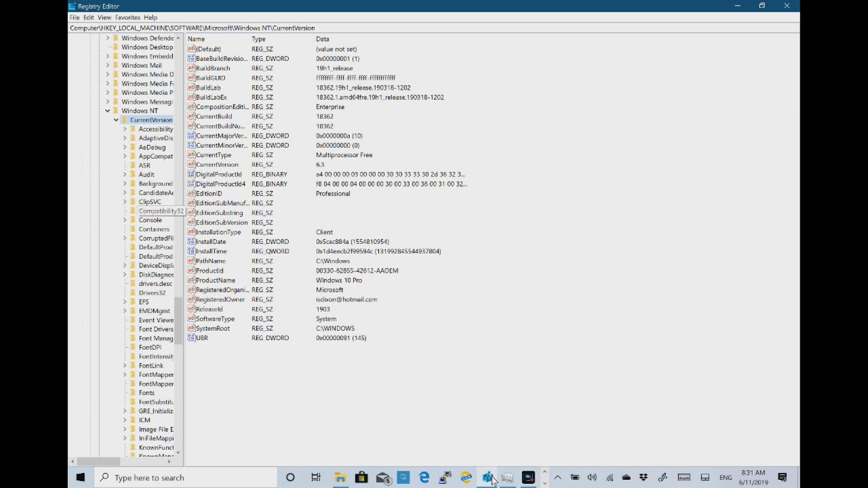Collapse the CurrentVersion key
The height and width of the screenshot is (488, 868).
pyautogui.click(x=116, y=120)
